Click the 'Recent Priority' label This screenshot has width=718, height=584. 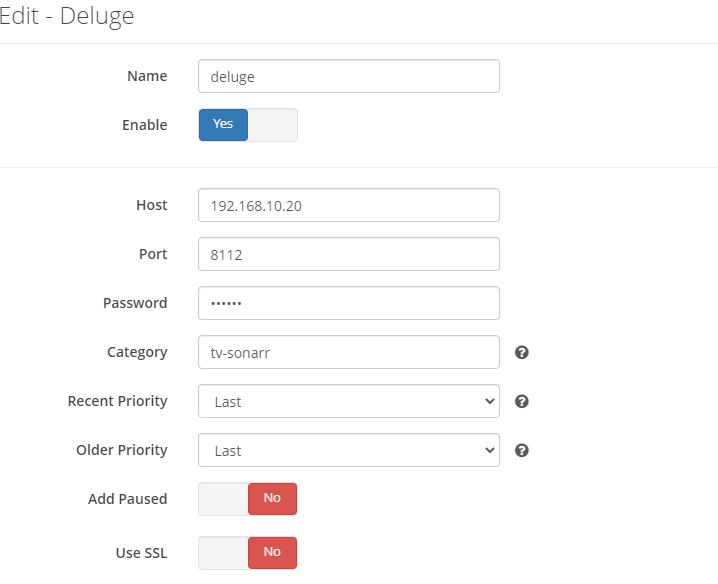[118, 401]
